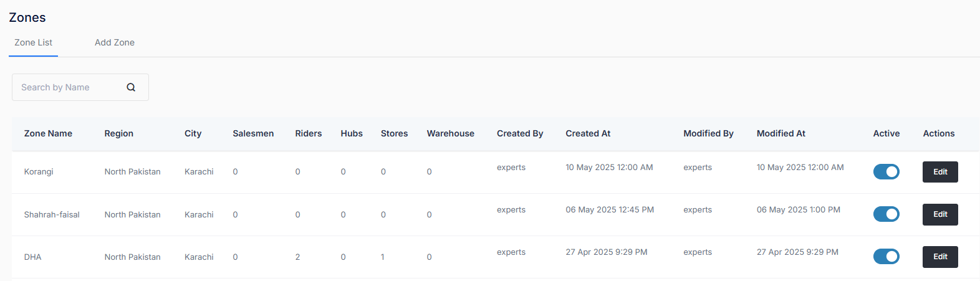Click the search magnifier icon

click(x=131, y=87)
